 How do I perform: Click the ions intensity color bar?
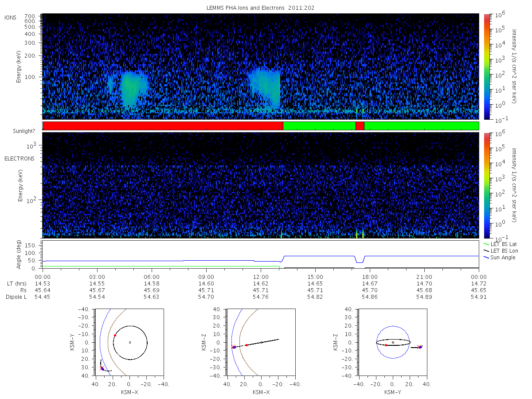(x=486, y=66)
